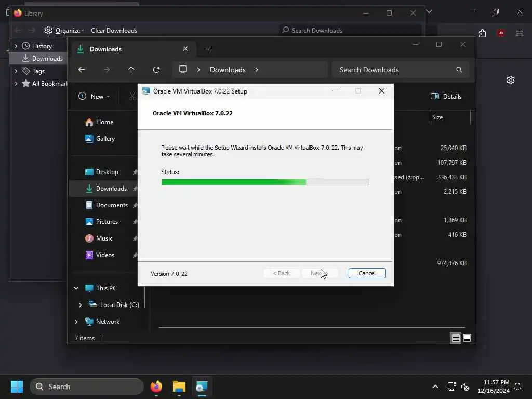
Task: Click the 25,040 KB file size
Action: pyautogui.click(x=453, y=148)
